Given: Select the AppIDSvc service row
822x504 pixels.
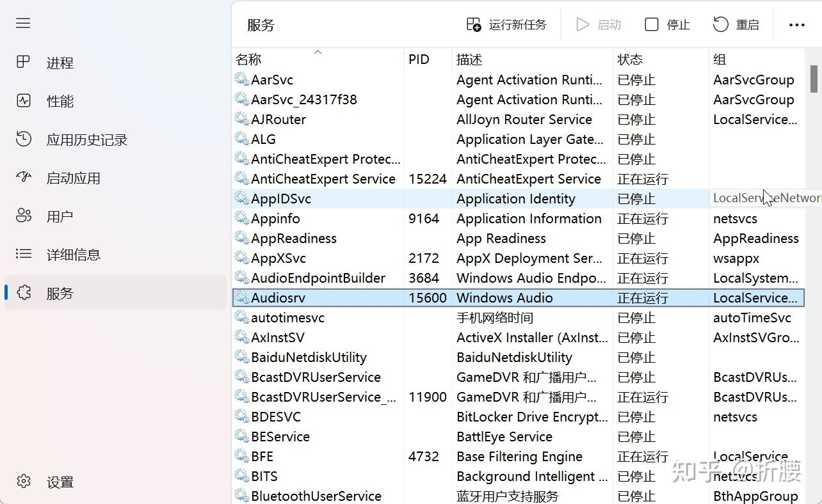Looking at the screenshot, I should pos(519,198).
